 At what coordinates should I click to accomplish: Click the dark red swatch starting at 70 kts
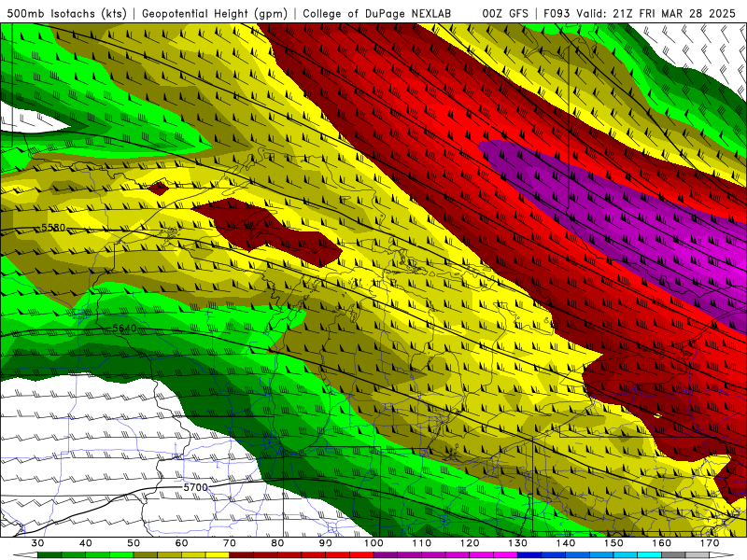241,555
